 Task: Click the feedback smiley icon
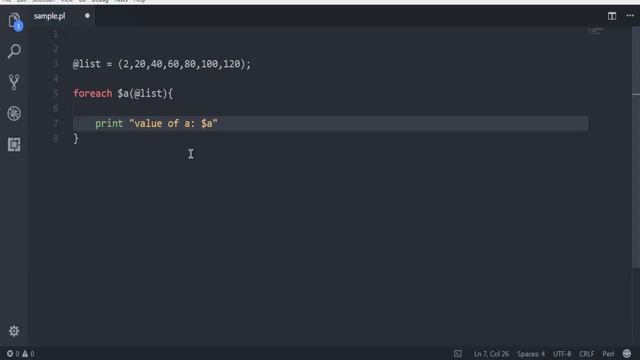[x=627, y=353]
